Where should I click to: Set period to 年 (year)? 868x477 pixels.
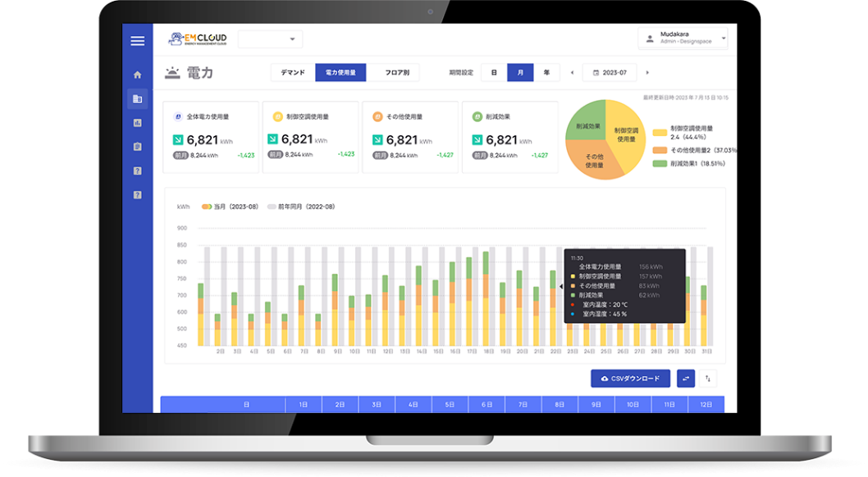546,72
